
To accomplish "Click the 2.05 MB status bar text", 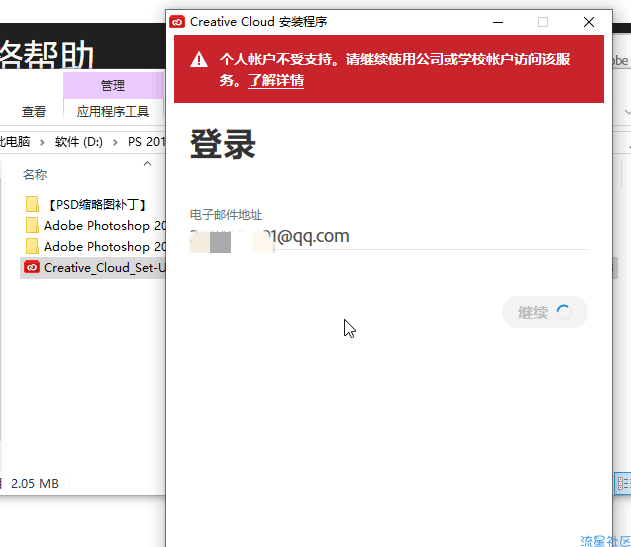I will click(35, 483).
